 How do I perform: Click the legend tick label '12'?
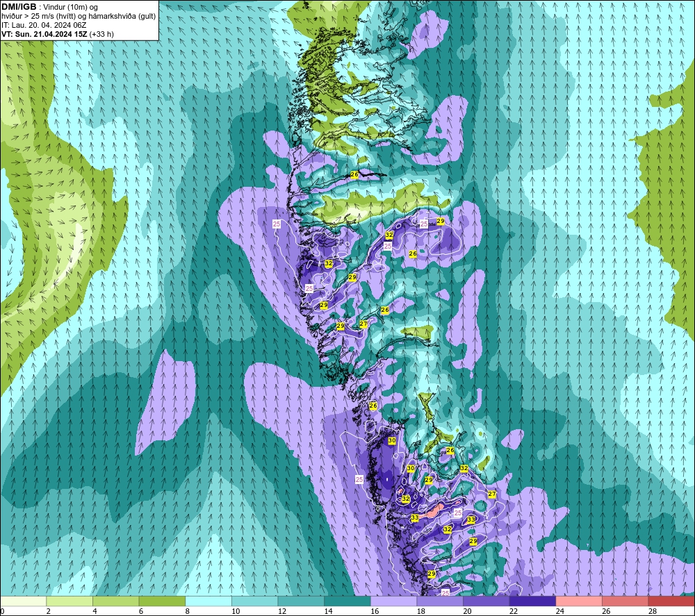(x=282, y=611)
